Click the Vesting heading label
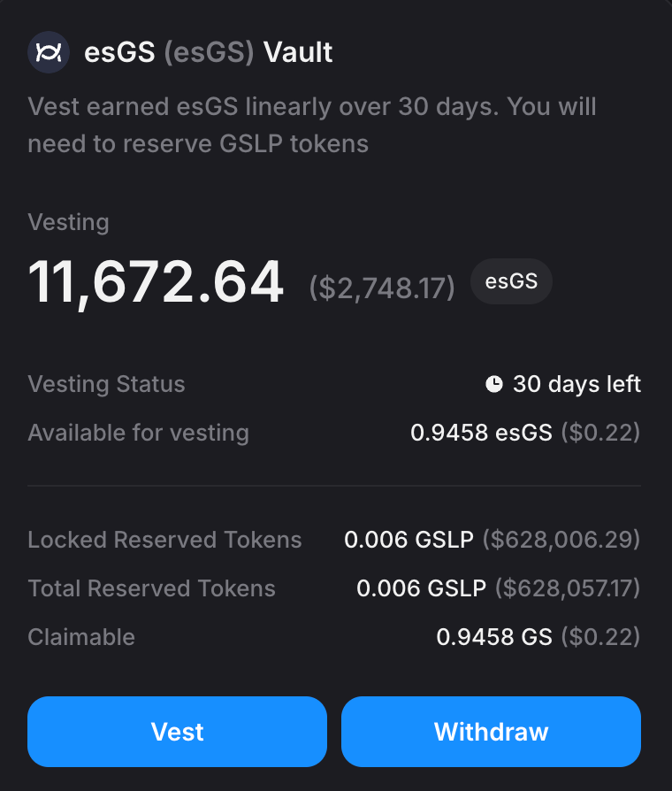672x791 pixels. point(69,222)
